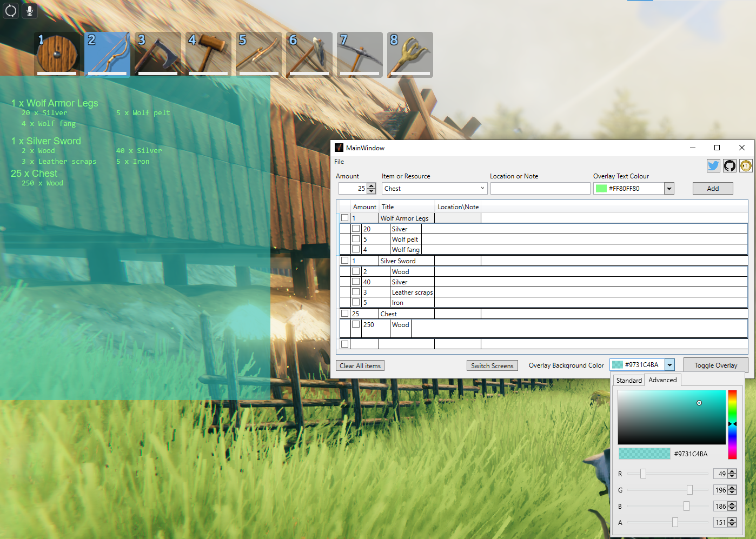
Task: Collapse the Overlay Background Color dropdown arrow
Action: pos(669,365)
